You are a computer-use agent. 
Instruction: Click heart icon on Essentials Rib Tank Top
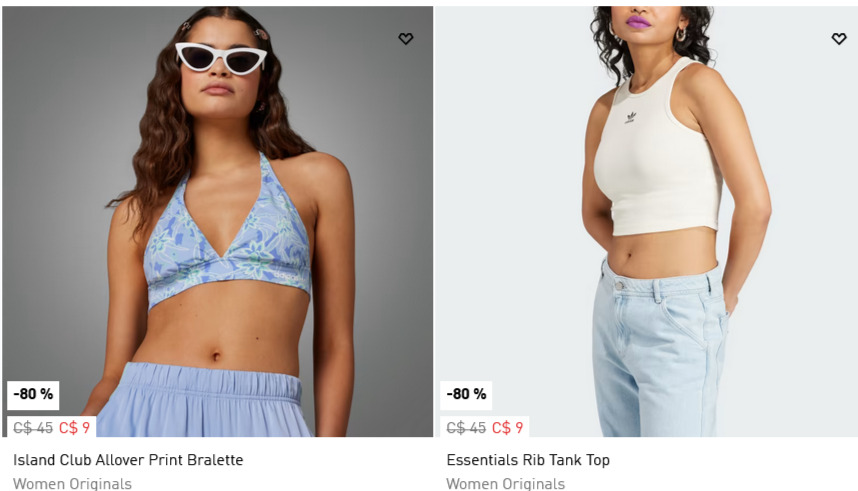(839, 39)
